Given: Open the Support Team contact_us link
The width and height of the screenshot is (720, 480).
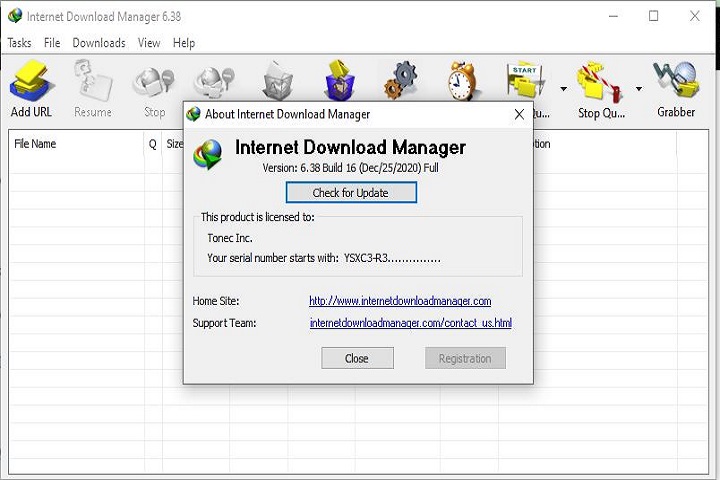Looking at the screenshot, I should coord(411,323).
